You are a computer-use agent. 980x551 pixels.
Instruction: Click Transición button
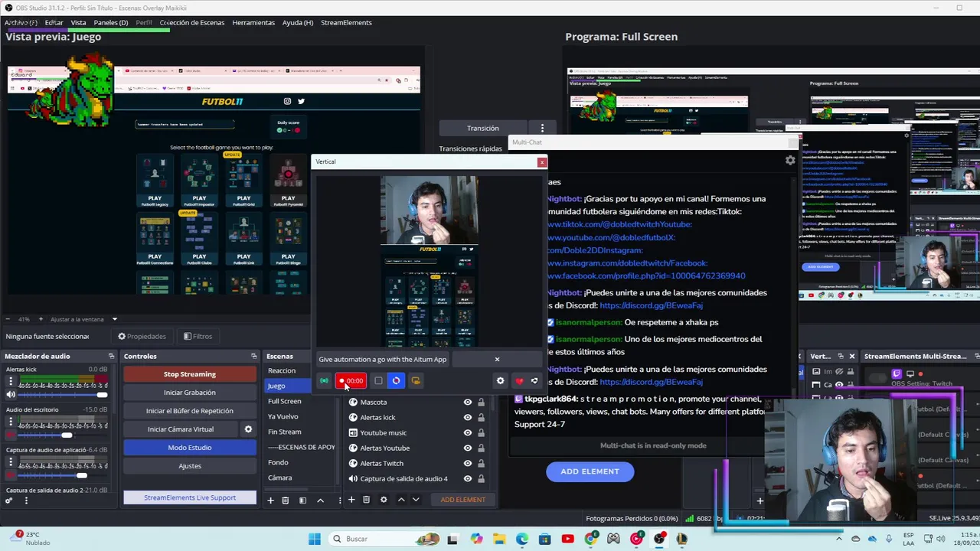click(x=483, y=128)
